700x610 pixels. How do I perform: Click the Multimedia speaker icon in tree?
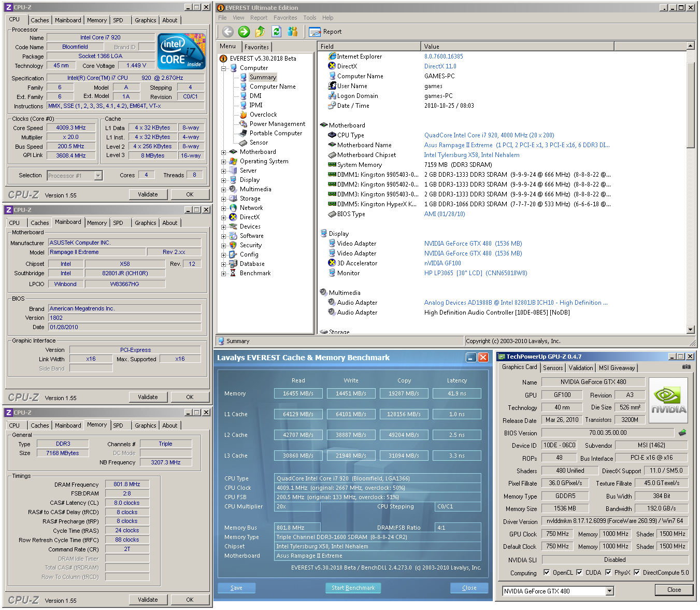[x=233, y=189]
